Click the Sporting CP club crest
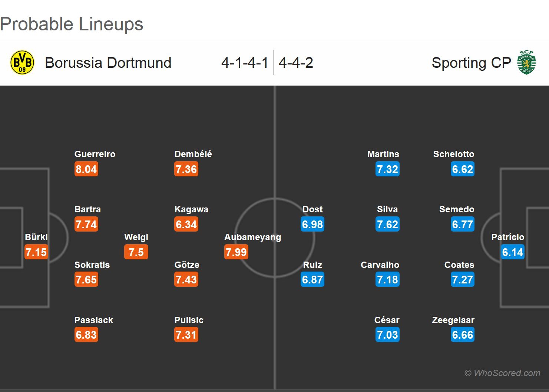549x392 pixels. tap(526, 63)
